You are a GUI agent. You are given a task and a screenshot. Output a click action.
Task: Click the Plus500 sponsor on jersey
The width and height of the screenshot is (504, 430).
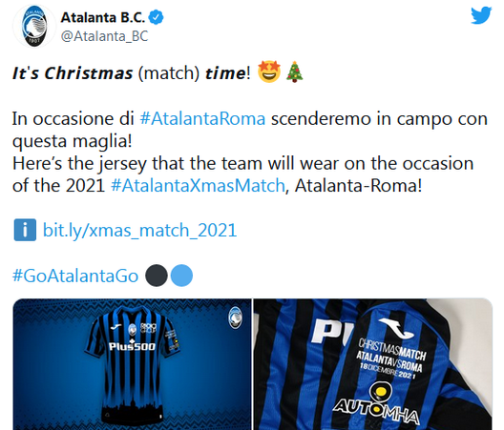point(132,346)
